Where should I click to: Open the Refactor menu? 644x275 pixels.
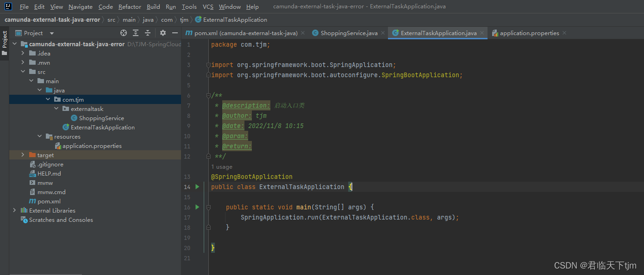point(130,6)
